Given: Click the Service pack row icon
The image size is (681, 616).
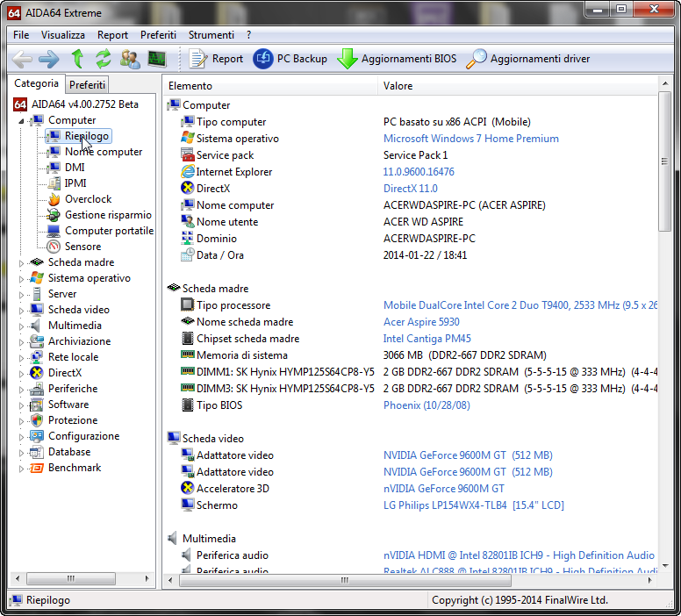Looking at the screenshot, I should (x=187, y=155).
